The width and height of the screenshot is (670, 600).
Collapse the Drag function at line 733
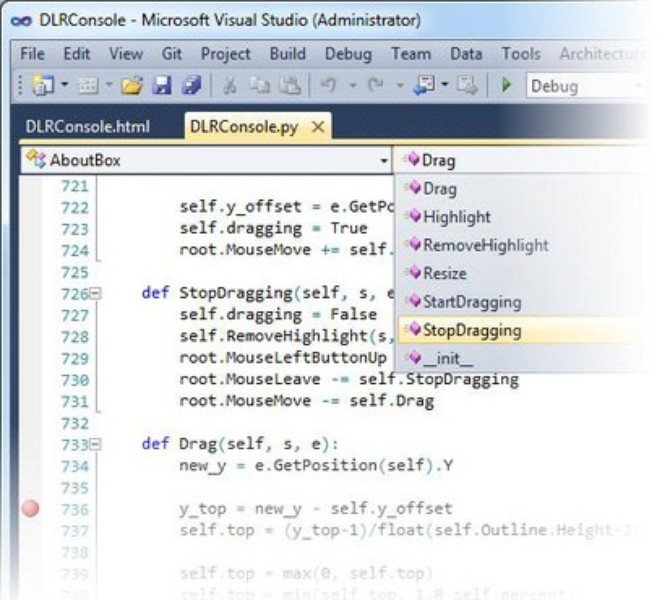tap(96, 444)
